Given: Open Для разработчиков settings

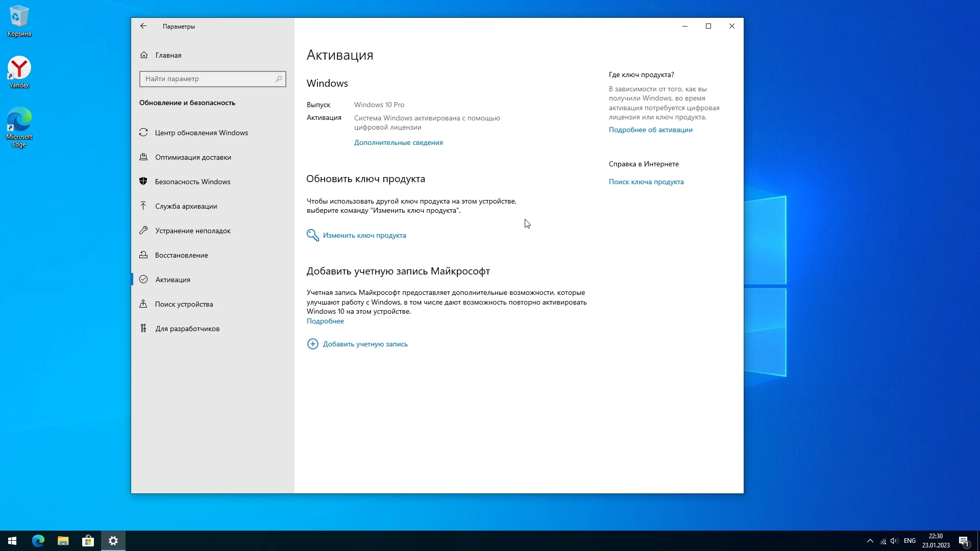Looking at the screenshot, I should [x=187, y=329].
